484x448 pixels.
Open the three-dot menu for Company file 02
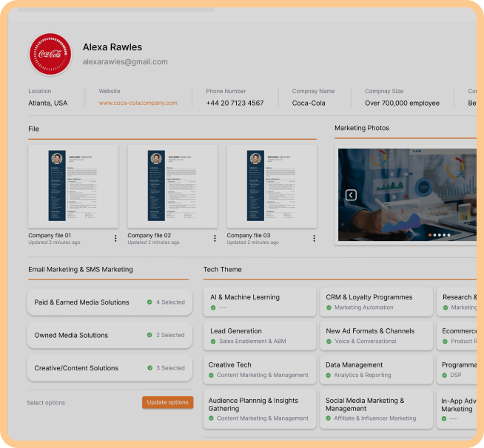(x=215, y=238)
